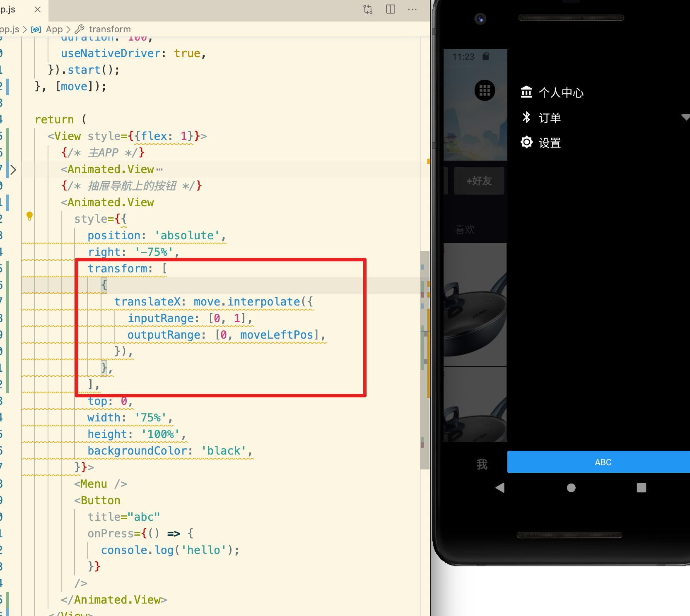Click the text "console.log('hello');"

[x=170, y=550]
